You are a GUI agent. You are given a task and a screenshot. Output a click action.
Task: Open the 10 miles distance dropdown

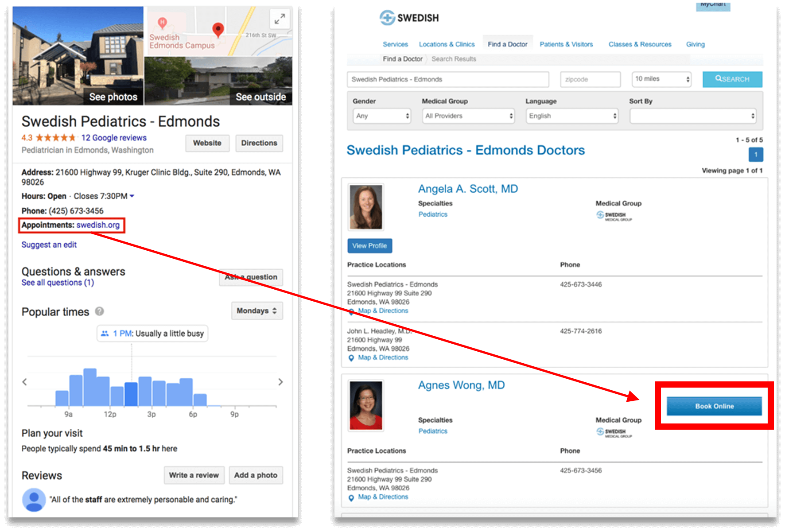click(x=661, y=79)
